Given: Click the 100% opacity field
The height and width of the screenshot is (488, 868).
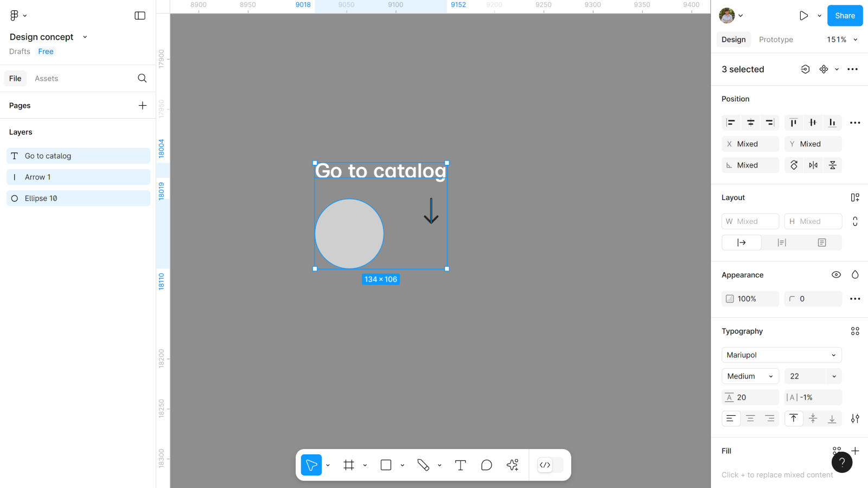Looking at the screenshot, I should click(750, 299).
